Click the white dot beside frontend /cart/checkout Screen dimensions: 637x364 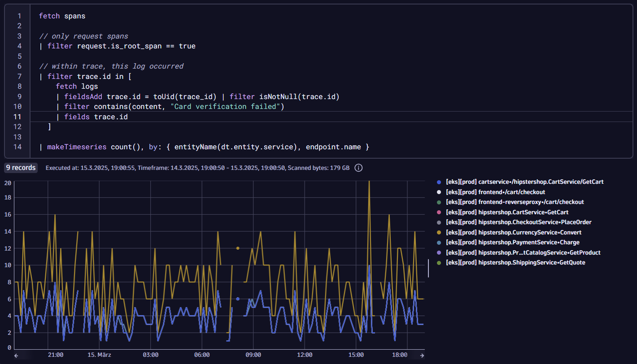tap(439, 192)
